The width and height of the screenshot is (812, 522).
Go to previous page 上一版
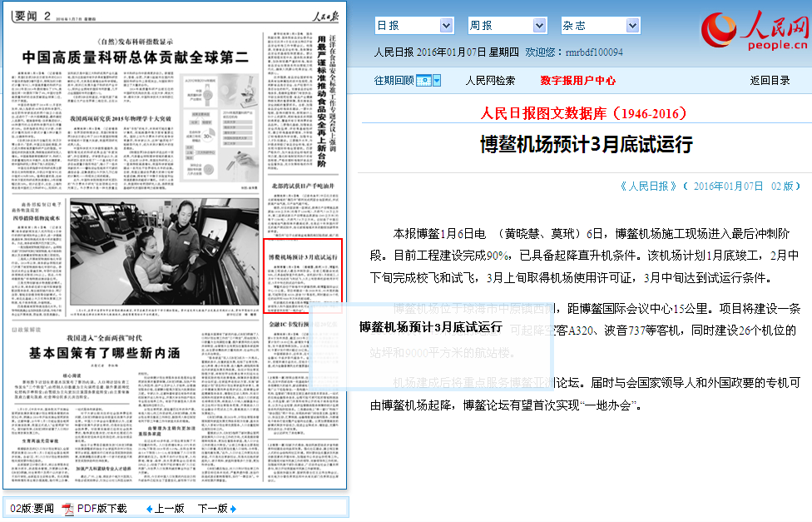[170, 509]
